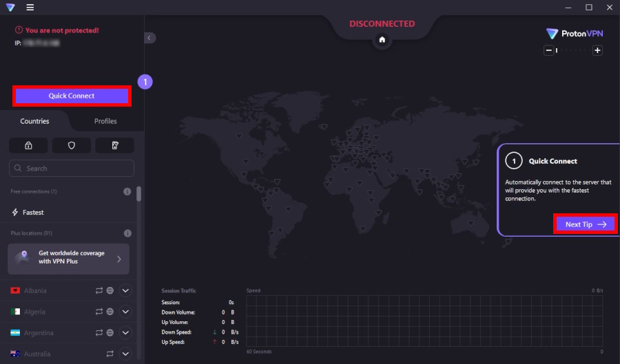Image resolution: width=620 pixels, height=364 pixels.
Task: Toggle the Secure Core lock icon
Action: click(x=28, y=145)
